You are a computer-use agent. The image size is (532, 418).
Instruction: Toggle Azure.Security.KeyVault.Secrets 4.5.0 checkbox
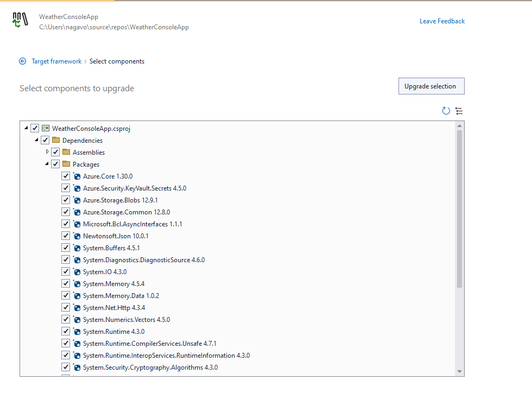pyautogui.click(x=66, y=188)
